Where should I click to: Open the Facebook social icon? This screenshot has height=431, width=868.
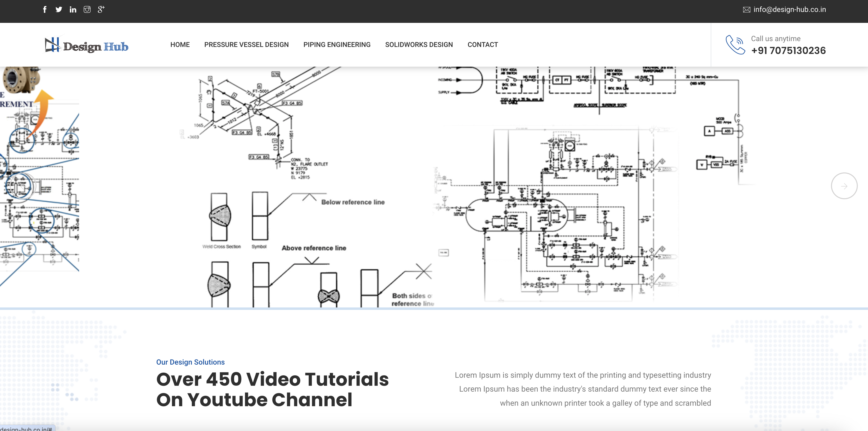pos(45,9)
